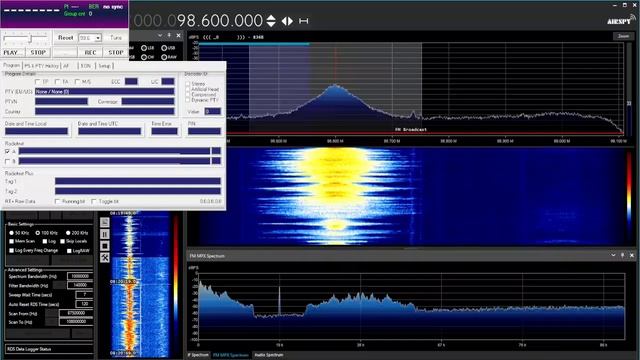Click the Filter Bandwidth (Hz) input field
Screen dimensions: 640x360
(80, 285)
